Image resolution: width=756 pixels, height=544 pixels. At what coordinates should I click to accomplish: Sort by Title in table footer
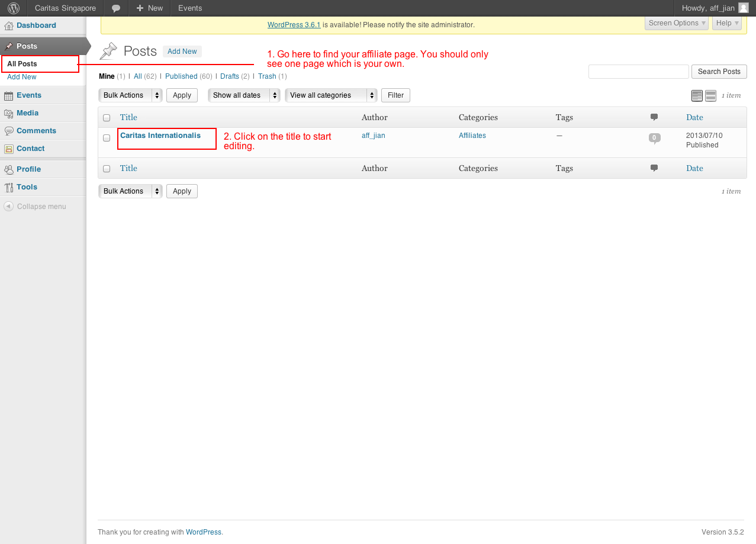[x=128, y=168]
